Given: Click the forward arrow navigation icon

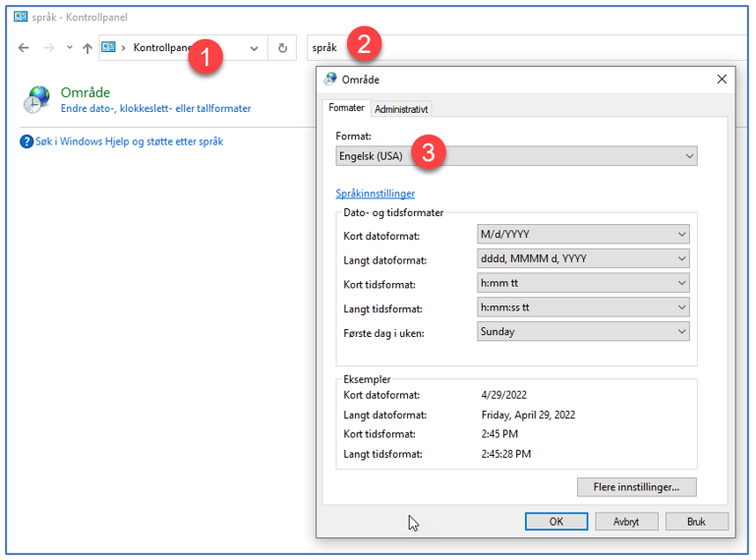Looking at the screenshot, I should [49, 48].
